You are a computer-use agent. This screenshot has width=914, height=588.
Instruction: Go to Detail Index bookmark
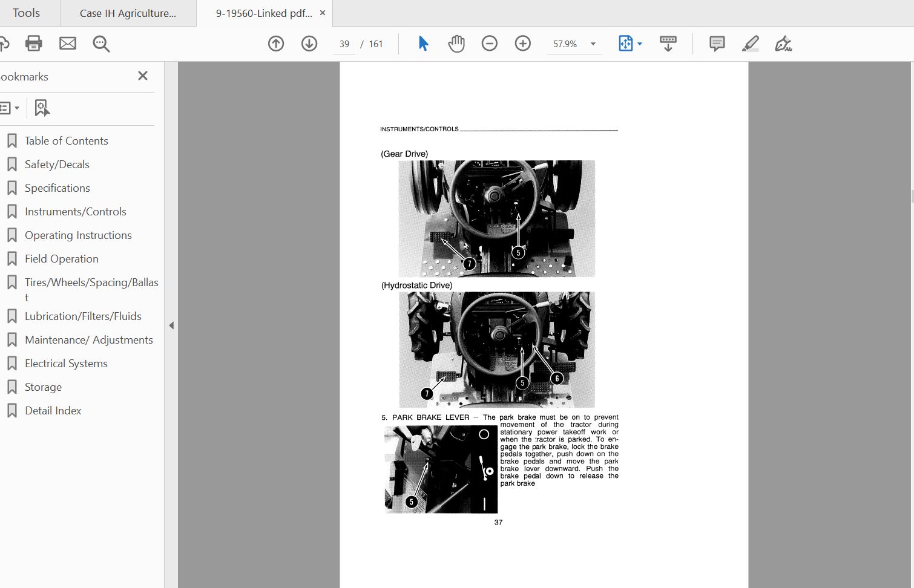(53, 411)
